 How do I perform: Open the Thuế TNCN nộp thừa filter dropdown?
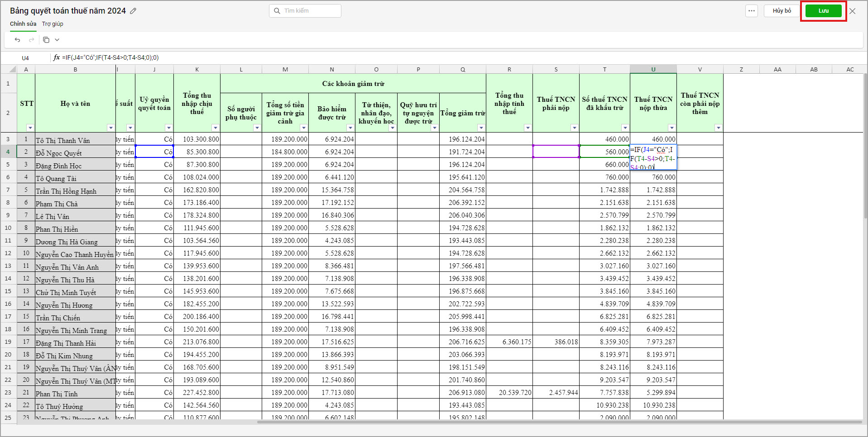click(x=671, y=128)
